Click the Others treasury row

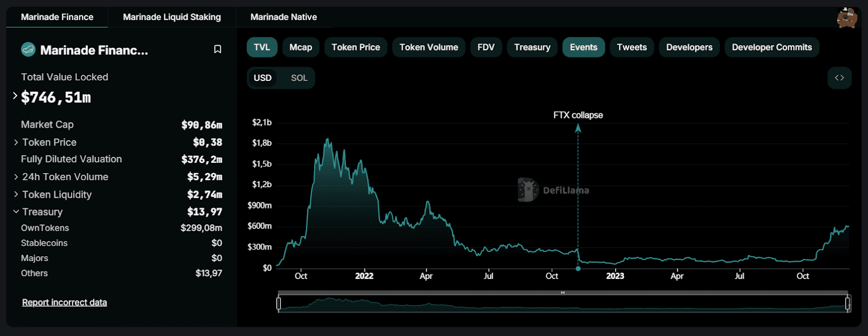tap(122, 274)
